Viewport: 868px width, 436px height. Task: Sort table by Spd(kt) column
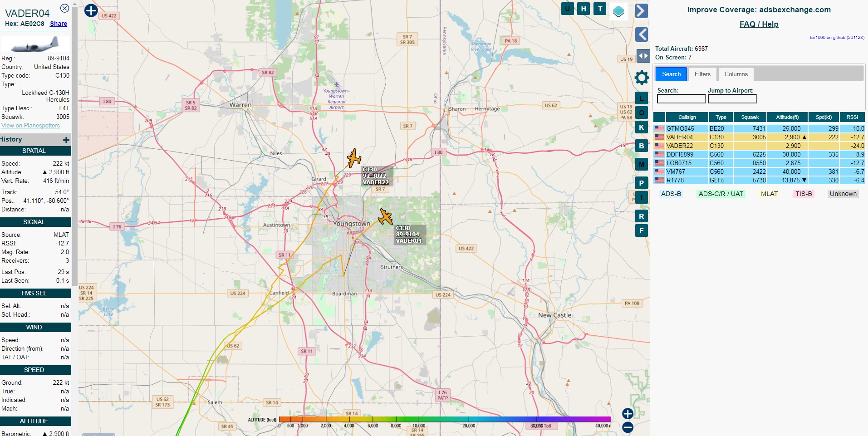pyautogui.click(x=824, y=117)
